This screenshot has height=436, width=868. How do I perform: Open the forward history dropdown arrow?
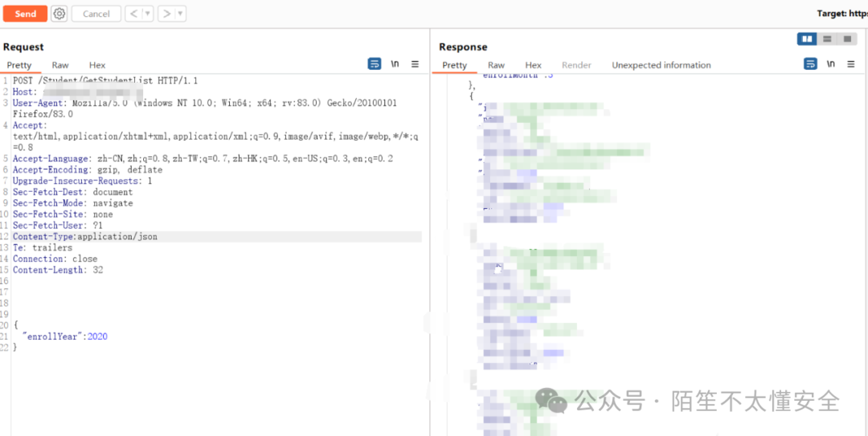point(181,14)
